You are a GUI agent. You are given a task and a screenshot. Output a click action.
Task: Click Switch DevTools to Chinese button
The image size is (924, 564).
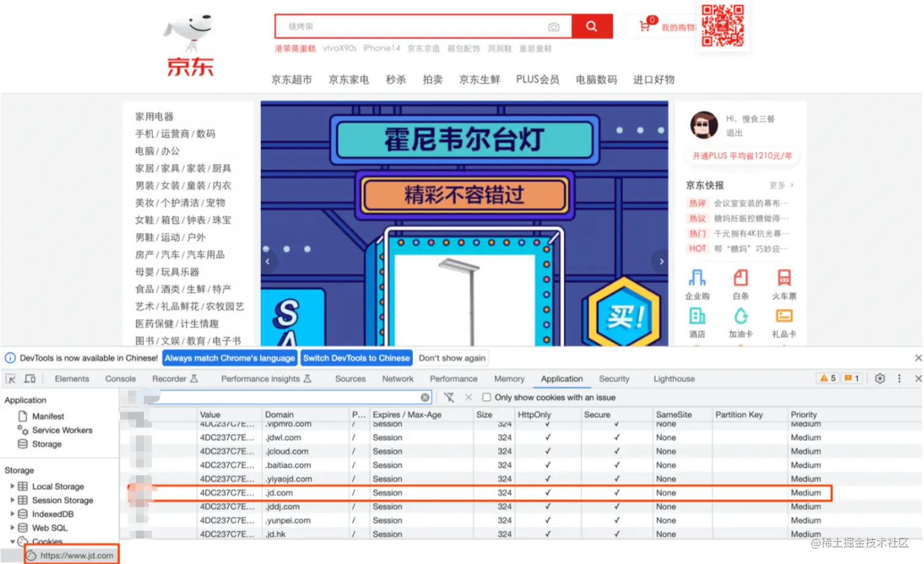coord(356,358)
